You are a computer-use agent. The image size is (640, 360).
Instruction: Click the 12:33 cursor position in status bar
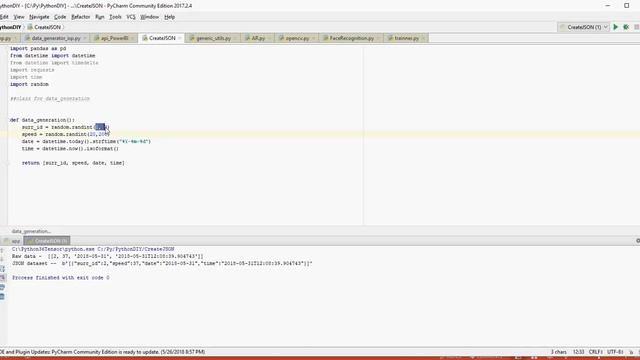(x=578, y=352)
